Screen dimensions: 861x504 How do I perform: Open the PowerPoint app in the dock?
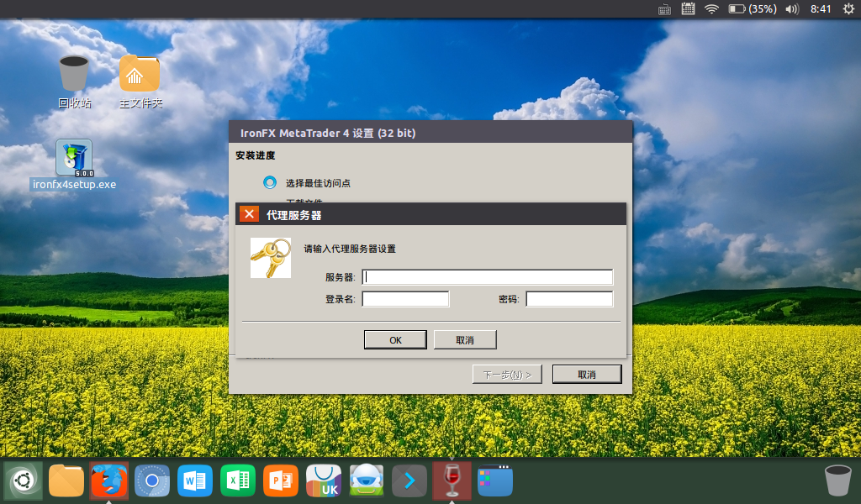pyautogui.click(x=281, y=481)
